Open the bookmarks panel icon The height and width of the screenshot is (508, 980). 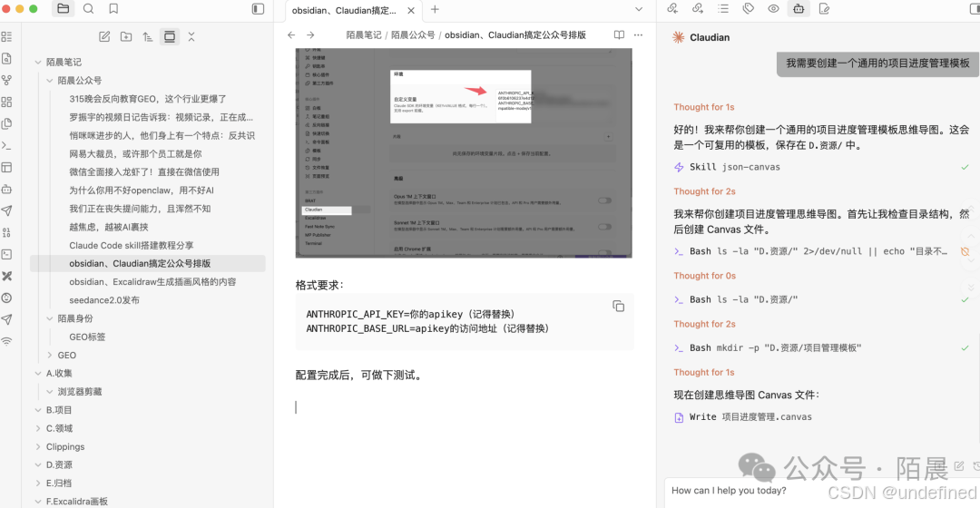pos(113,9)
